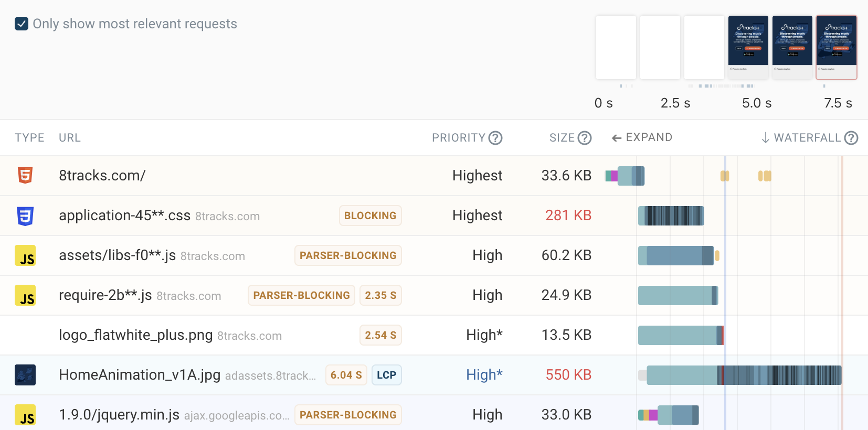The height and width of the screenshot is (430, 868).
Task: Select the first blank filmstrip frame at 0 s
Action: [616, 47]
